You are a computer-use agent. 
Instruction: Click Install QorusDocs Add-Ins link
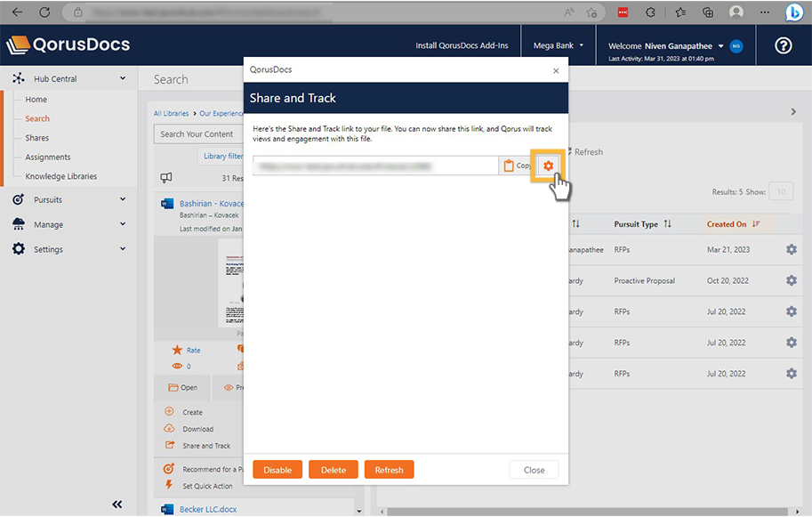pos(462,45)
